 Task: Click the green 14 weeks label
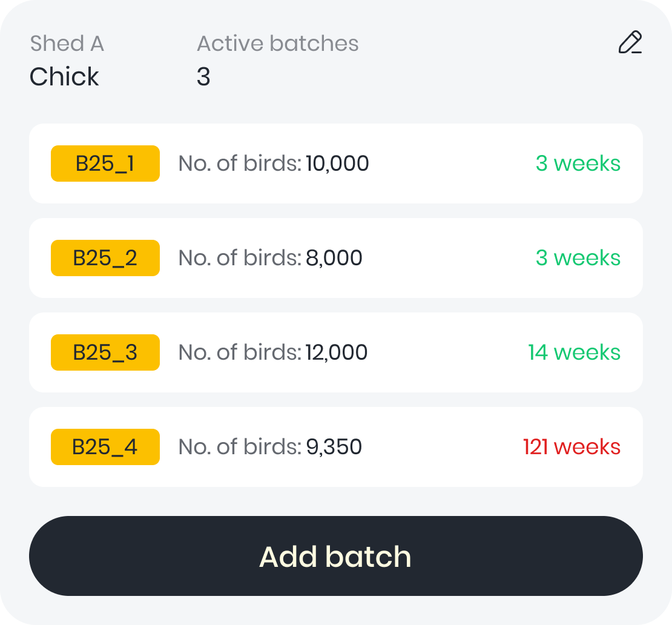tap(574, 352)
